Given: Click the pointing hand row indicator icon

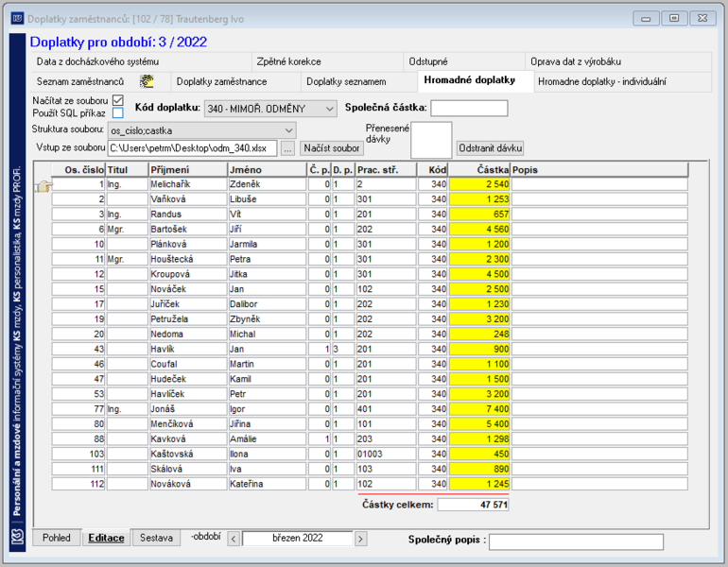Looking at the screenshot, I should 43,186.
